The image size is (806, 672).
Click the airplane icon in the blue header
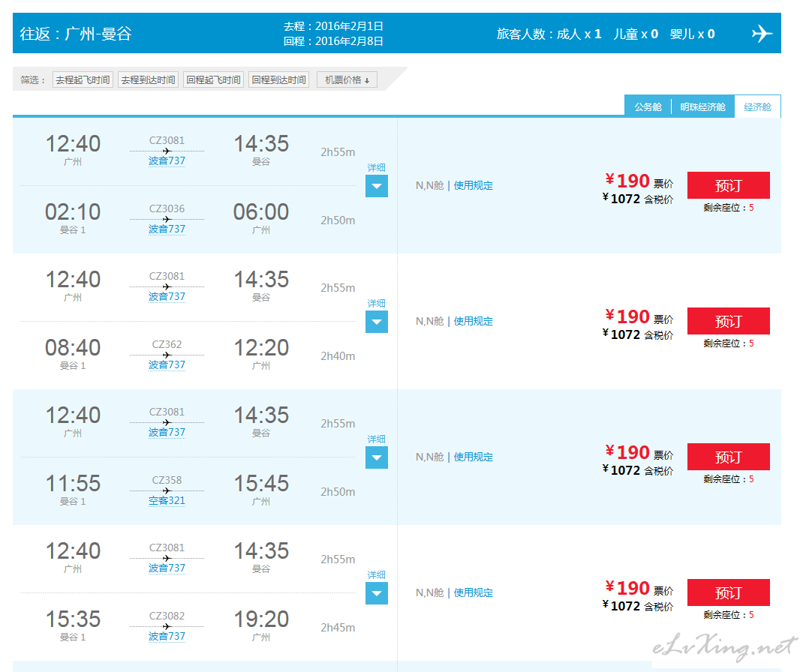tap(762, 34)
